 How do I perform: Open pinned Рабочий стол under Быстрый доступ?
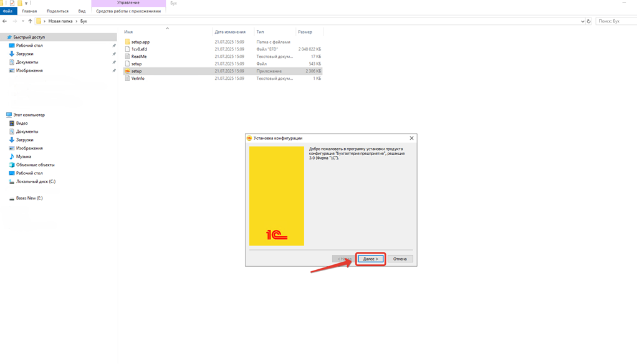click(29, 45)
